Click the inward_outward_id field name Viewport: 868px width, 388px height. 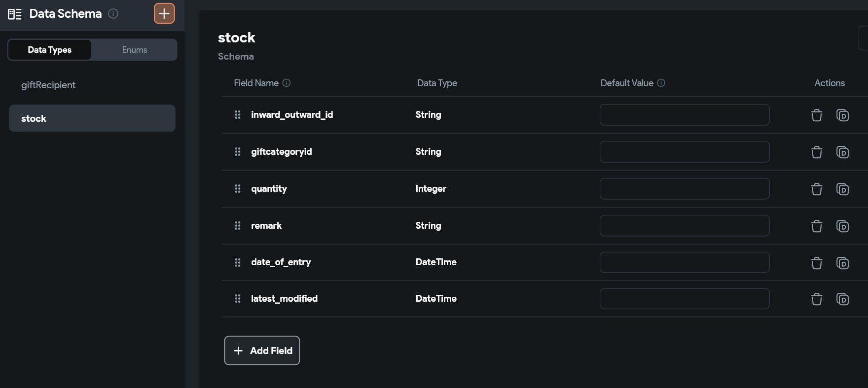(292, 114)
